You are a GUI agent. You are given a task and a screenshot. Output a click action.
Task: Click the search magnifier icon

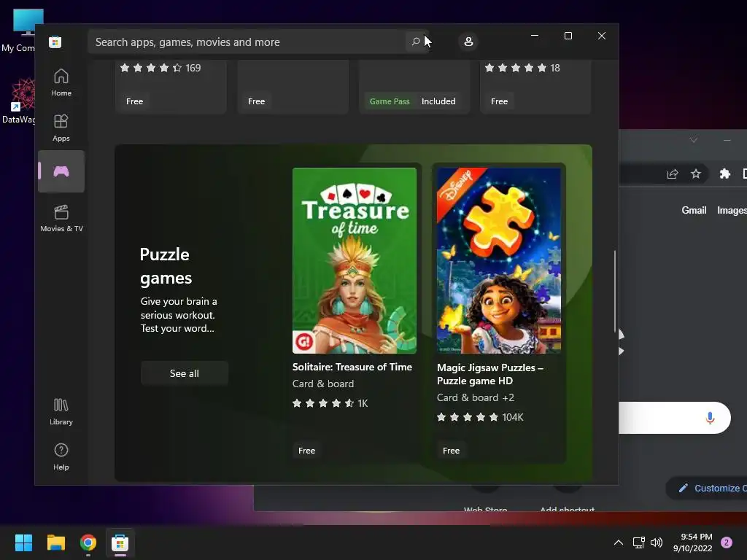[415, 42]
